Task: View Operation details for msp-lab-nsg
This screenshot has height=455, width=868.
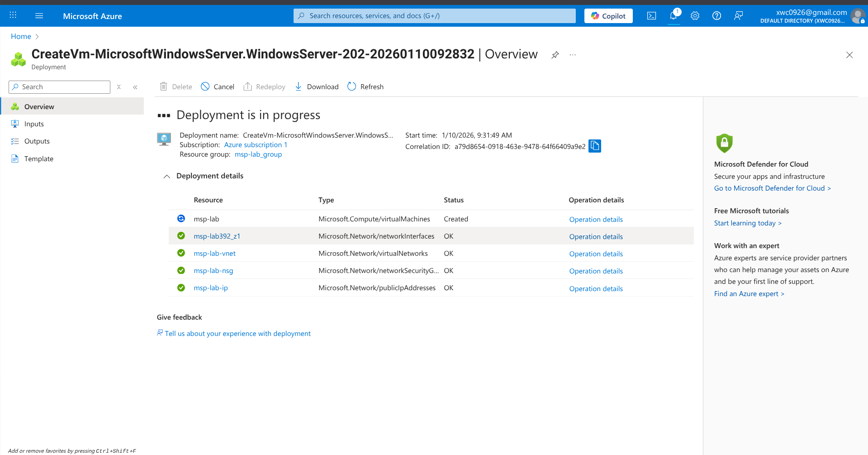Action: 596,271
